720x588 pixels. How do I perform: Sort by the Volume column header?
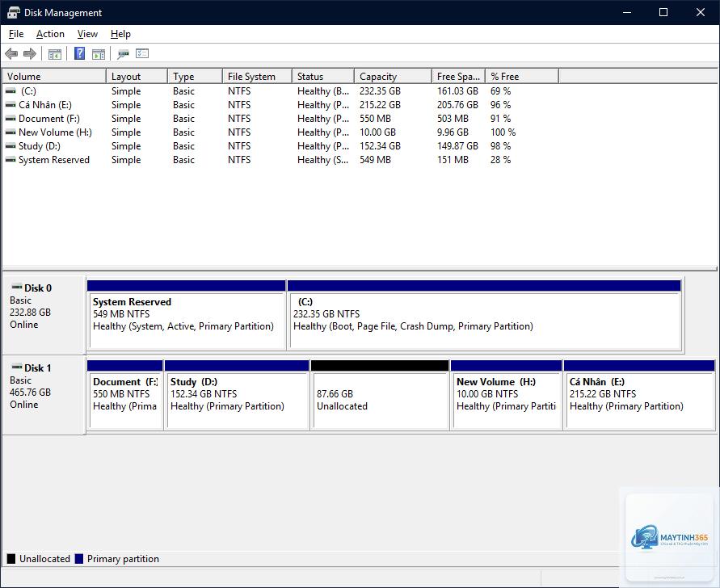click(x=54, y=76)
